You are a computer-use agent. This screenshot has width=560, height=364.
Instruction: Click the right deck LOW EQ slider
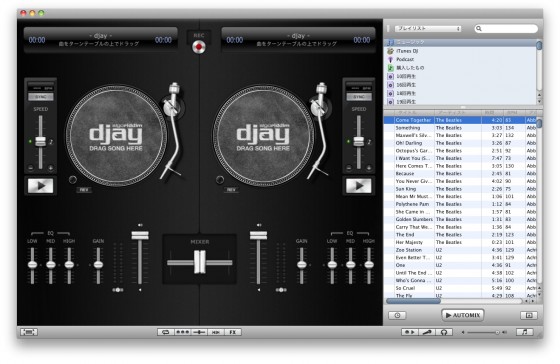[x=332, y=265]
